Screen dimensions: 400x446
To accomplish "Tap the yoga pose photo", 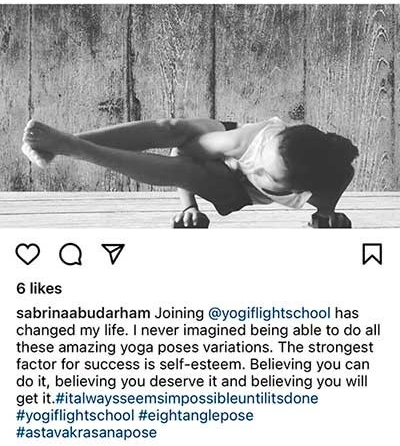I will click(200, 116).
